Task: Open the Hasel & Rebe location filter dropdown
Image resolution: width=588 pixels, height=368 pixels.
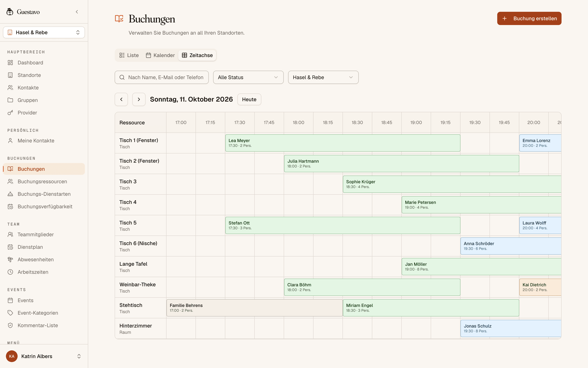Action: click(323, 77)
